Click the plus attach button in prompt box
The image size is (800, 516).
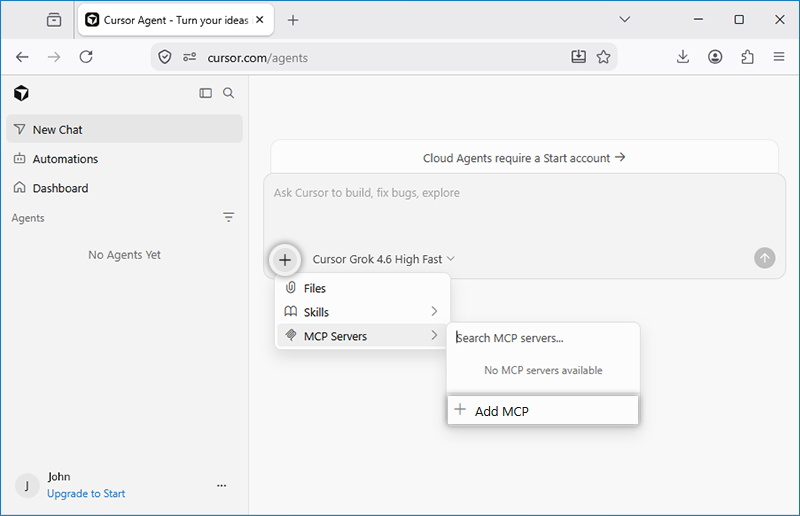coord(285,260)
